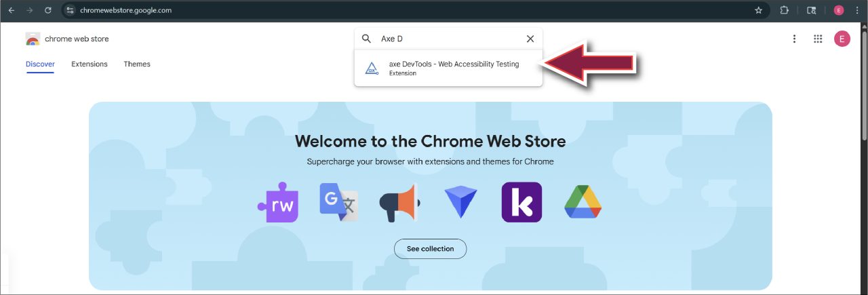Open the purple rw extension icon
The height and width of the screenshot is (295, 868).
(x=278, y=202)
